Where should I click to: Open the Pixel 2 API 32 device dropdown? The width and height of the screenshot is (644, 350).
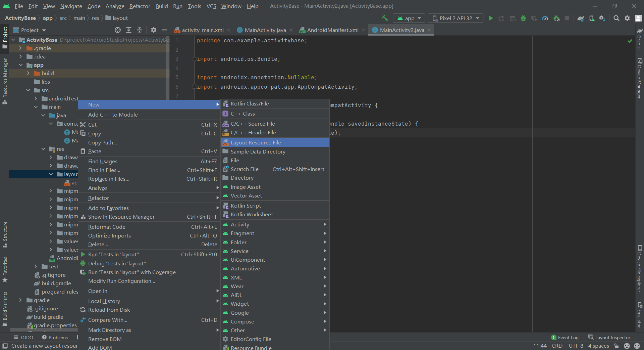click(455, 18)
